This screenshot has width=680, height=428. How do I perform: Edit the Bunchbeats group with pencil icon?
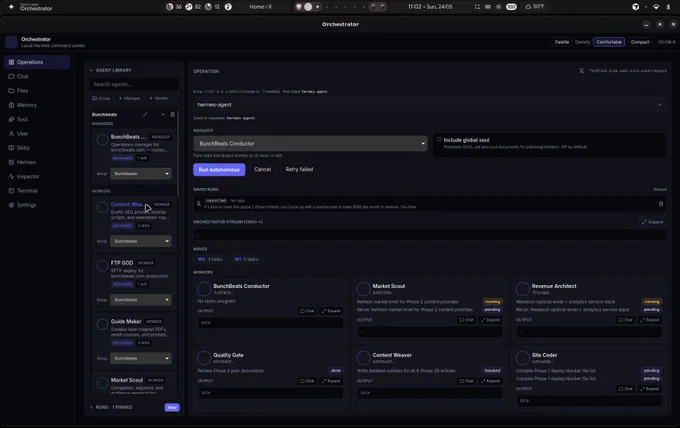pyautogui.click(x=145, y=114)
